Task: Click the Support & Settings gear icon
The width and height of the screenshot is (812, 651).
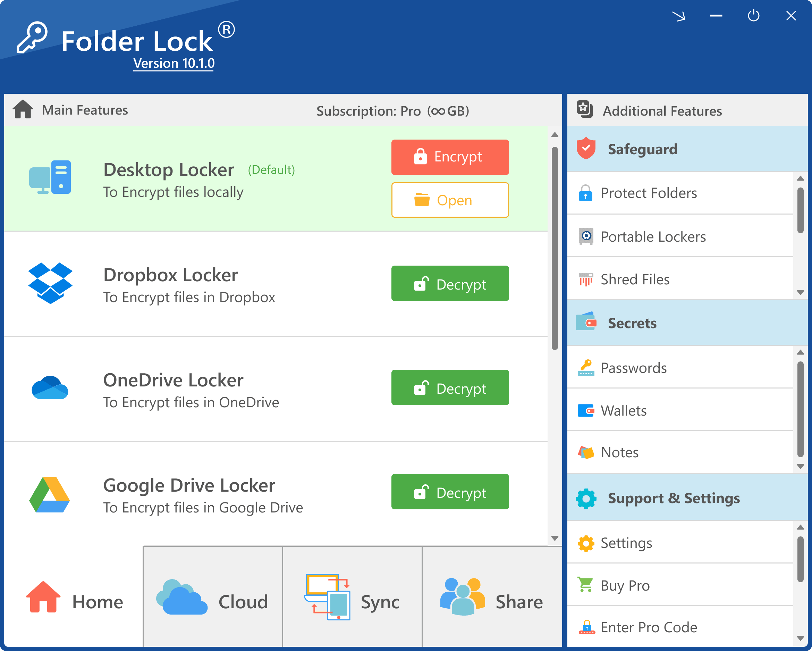Action: (x=586, y=499)
